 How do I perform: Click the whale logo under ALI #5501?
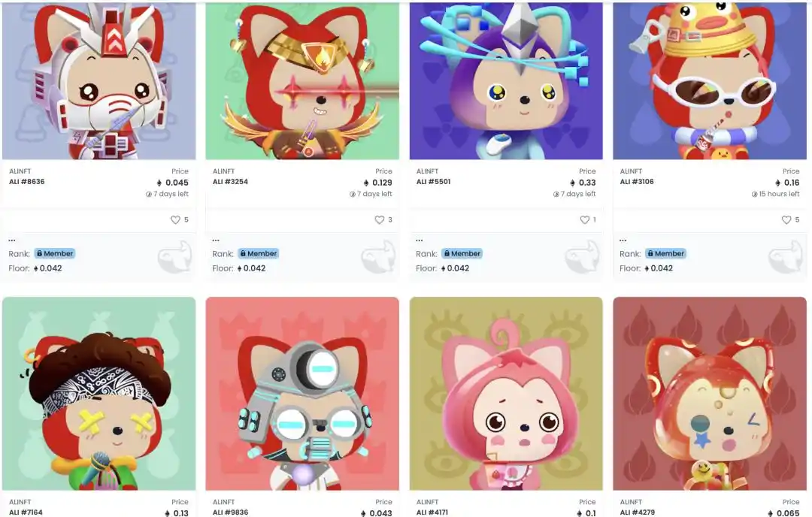point(582,257)
